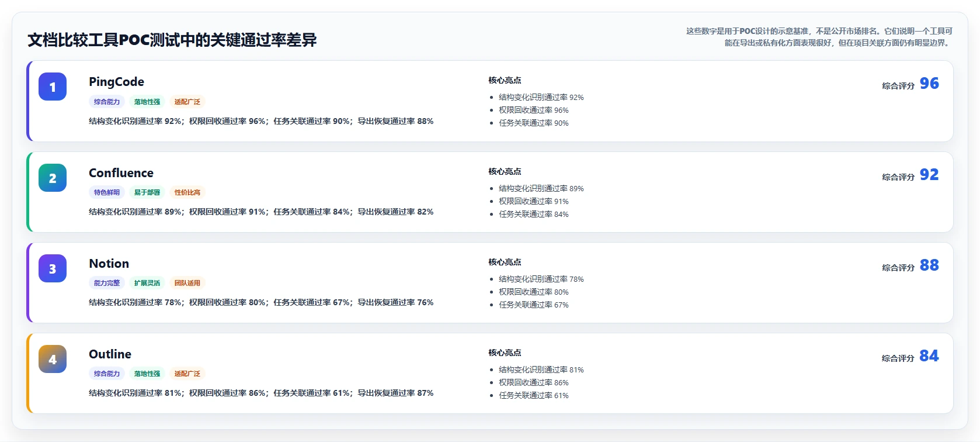Viewport: 980px width, 442px height.
Task: Click Notion summary line ending 导出恢复通过率 76%
Action: pos(261,303)
